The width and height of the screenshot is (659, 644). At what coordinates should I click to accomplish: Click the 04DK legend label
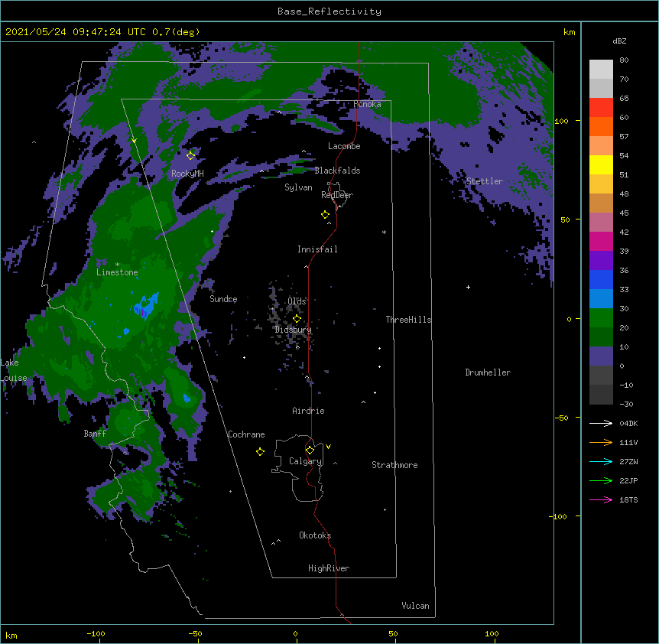click(628, 423)
